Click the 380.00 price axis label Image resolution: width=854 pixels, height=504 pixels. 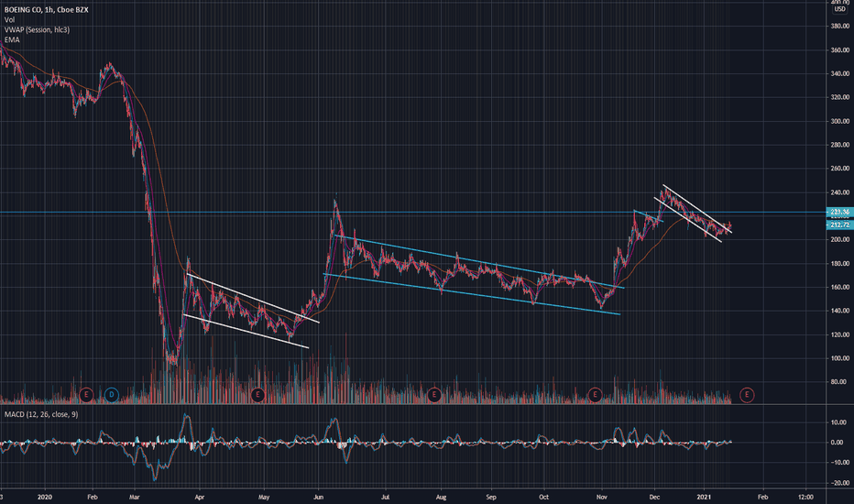[x=840, y=27]
